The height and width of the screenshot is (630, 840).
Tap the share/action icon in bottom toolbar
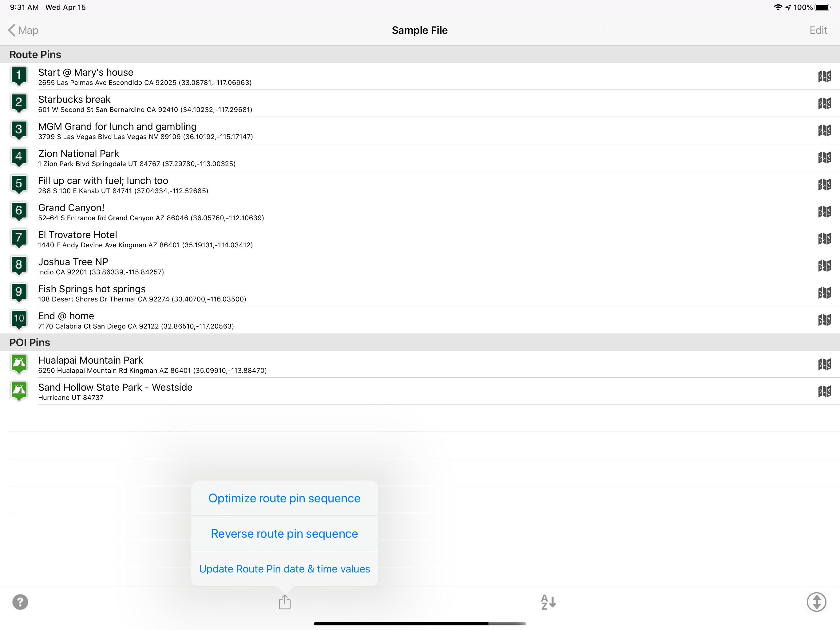pyautogui.click(x=284, y=602)
